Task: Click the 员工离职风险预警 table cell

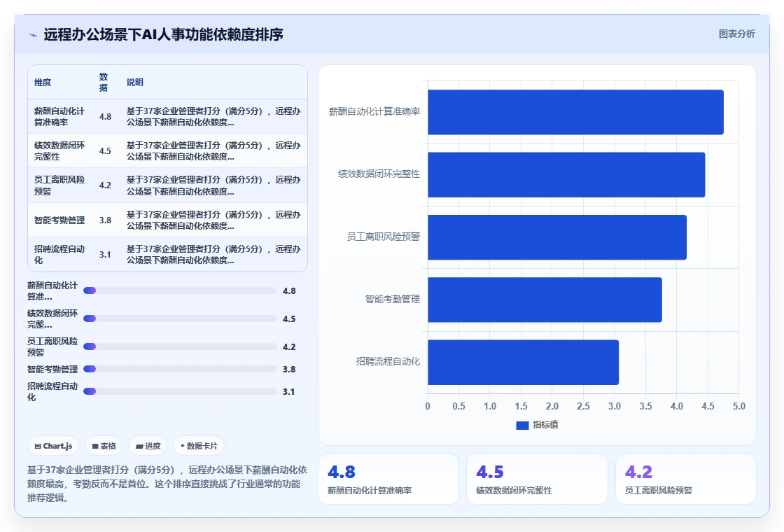Action: point(59,185)
